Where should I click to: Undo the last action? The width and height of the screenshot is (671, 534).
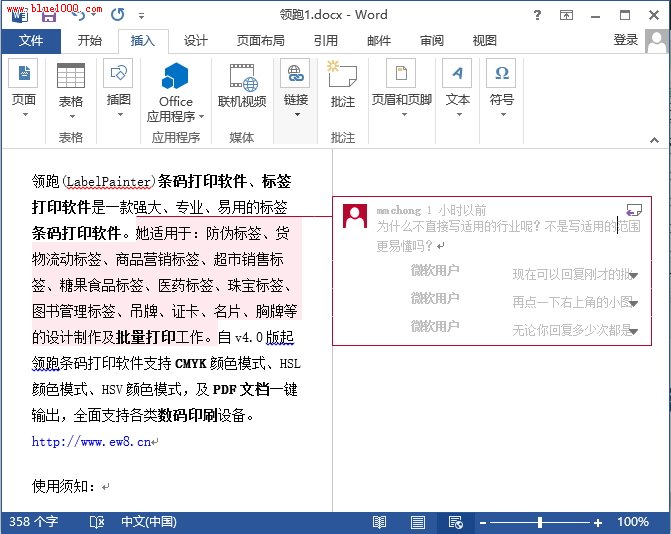pos(79,15)
